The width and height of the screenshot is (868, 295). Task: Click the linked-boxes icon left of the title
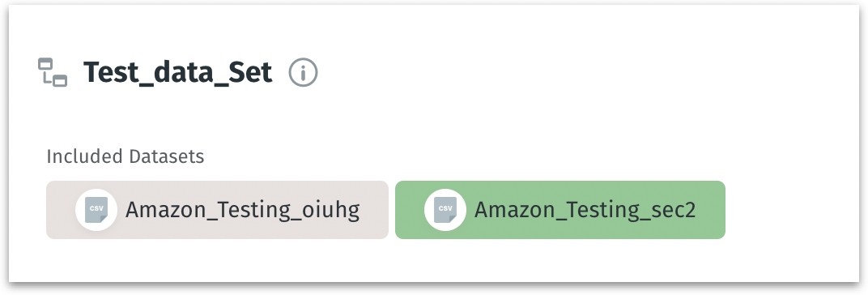(x=53, y=72)
